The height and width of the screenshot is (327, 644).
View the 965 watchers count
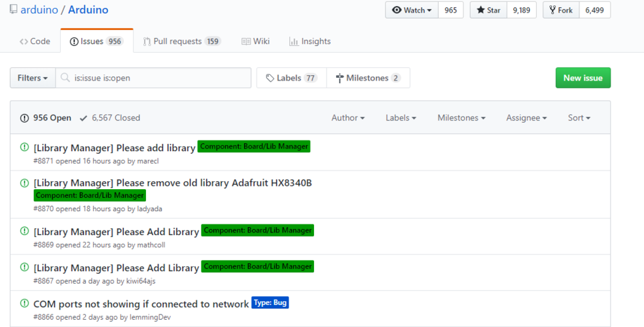(x=451, y=10)
